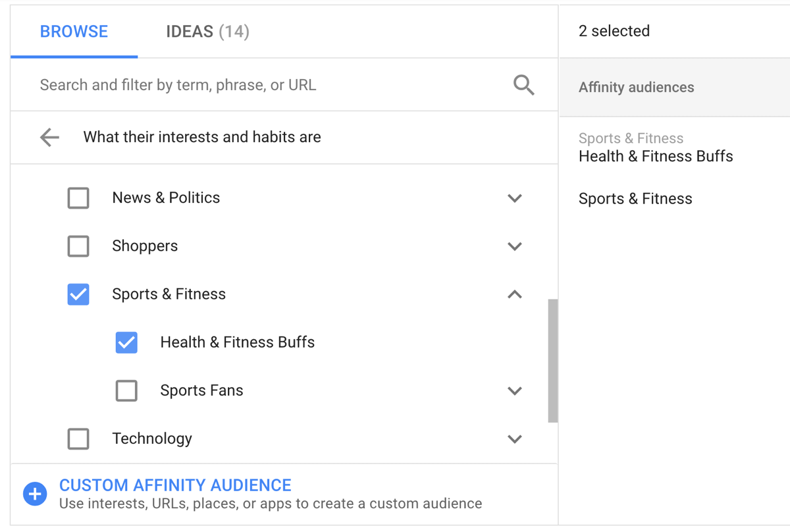Click the blue plus icon for custom audience

[x=35, y=494]
